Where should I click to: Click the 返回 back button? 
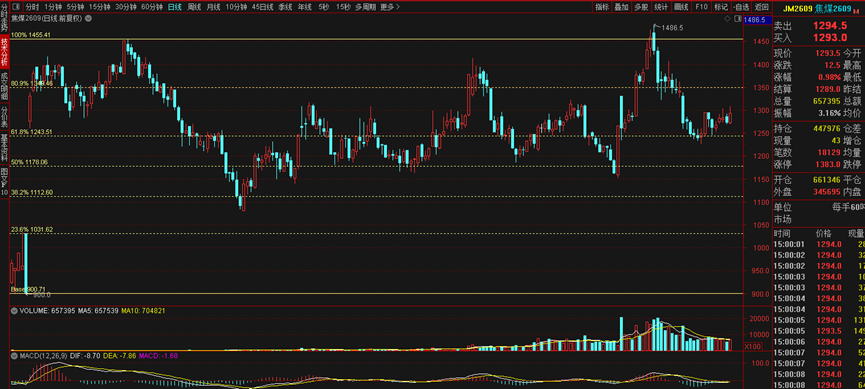tap(761, 7)
